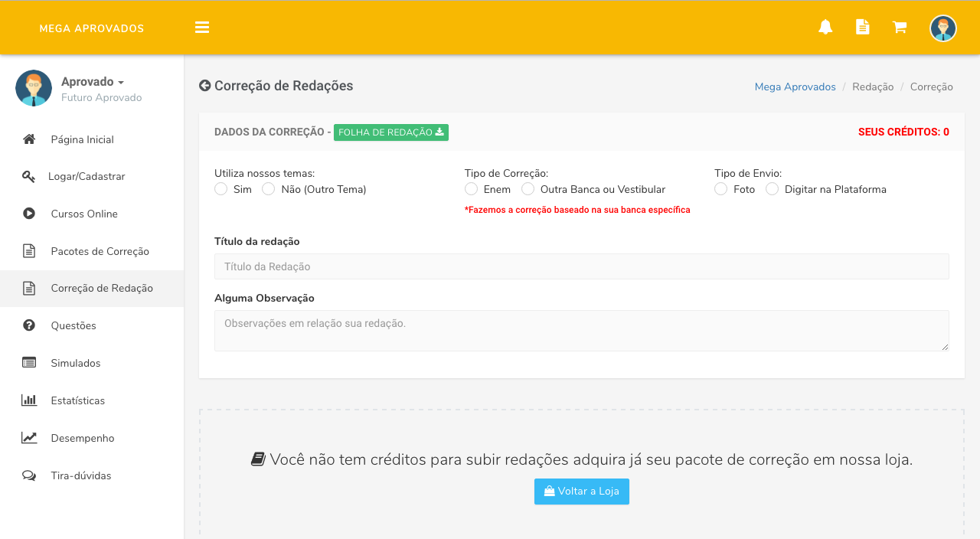Select Sim for Utiliza nossos temas

[x=221, y=189]
